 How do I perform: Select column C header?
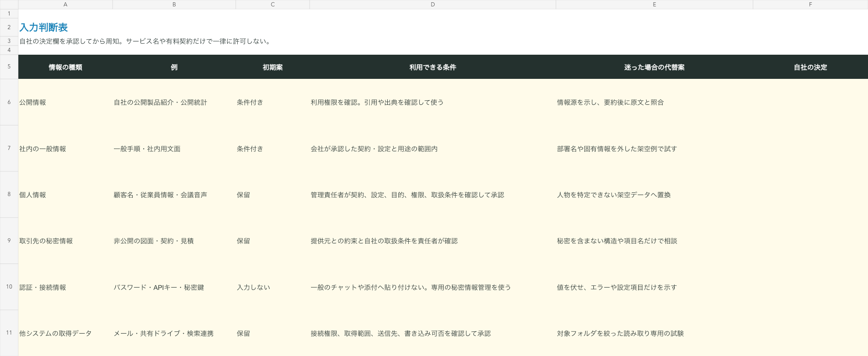click(273, 5)
